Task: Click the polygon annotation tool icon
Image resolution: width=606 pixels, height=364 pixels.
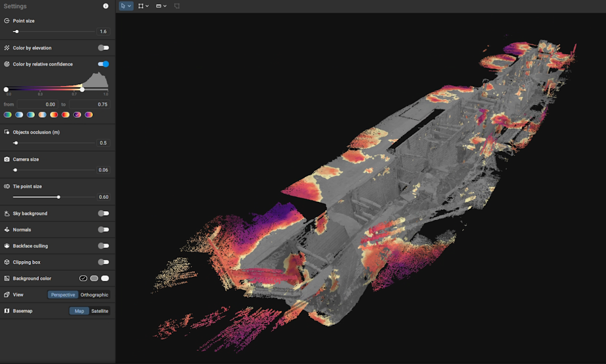Action: [x=177, y=6]
